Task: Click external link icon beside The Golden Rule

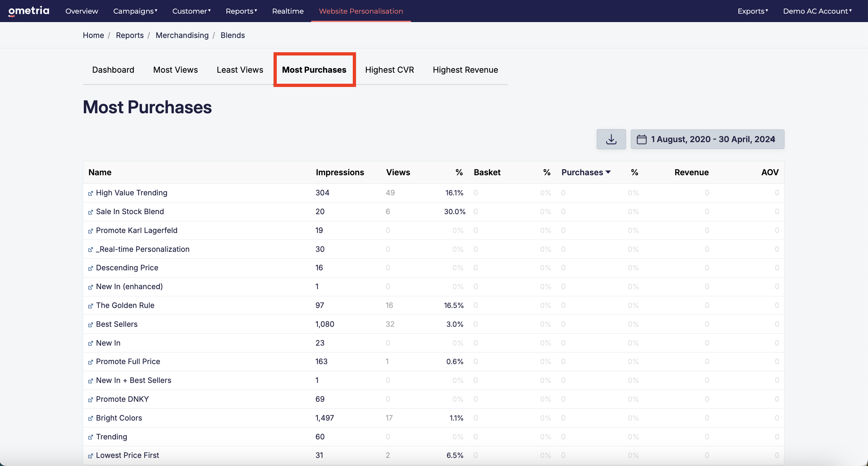Action: (90, 306)
